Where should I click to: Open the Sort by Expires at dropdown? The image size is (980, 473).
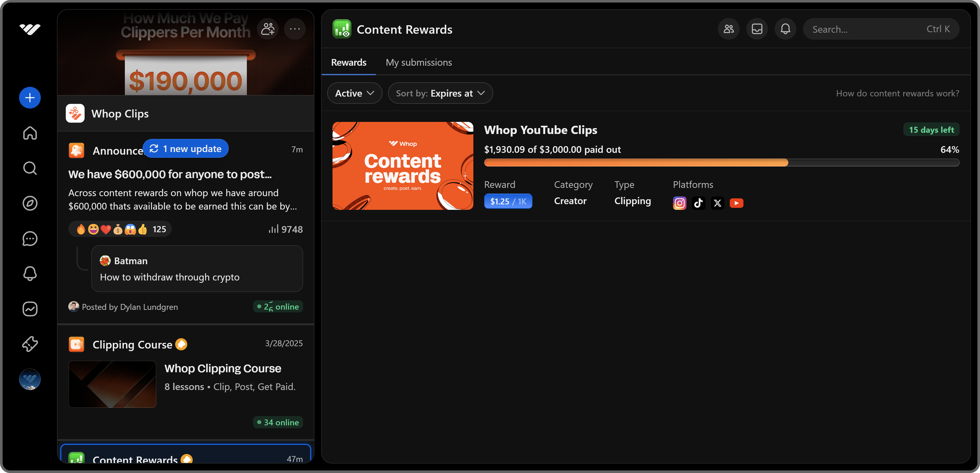[440, 93]
